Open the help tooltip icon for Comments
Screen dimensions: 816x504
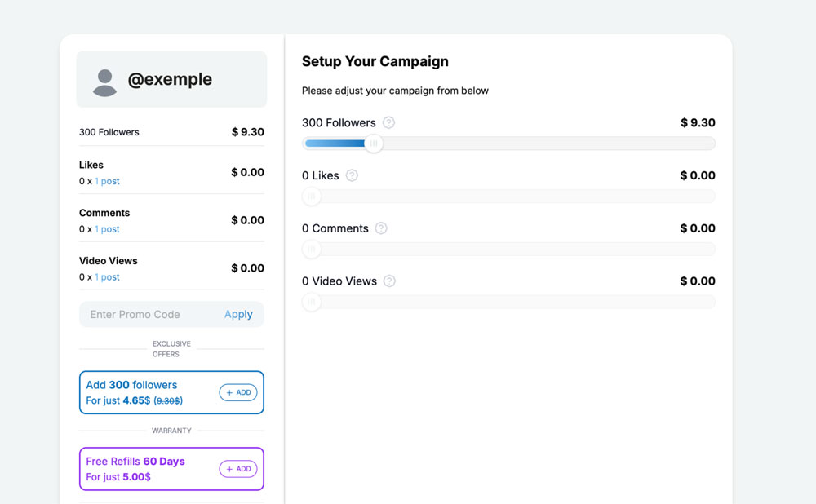381,228
